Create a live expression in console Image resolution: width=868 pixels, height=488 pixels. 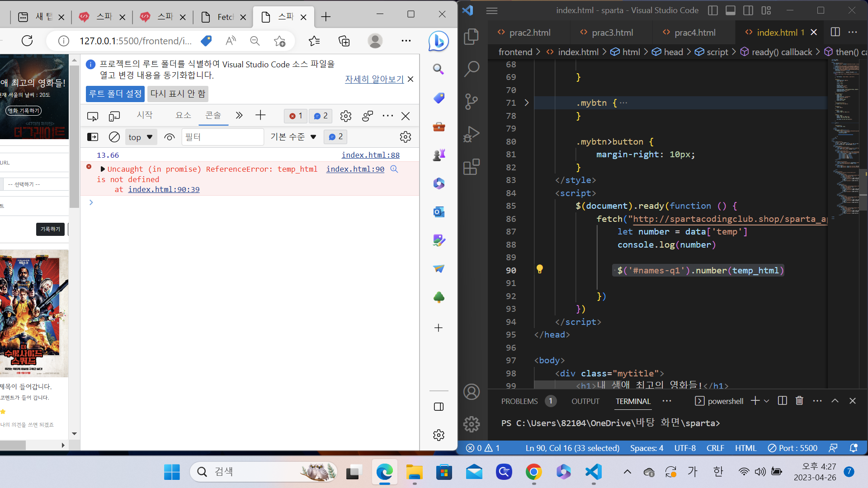tap(170, 137)
